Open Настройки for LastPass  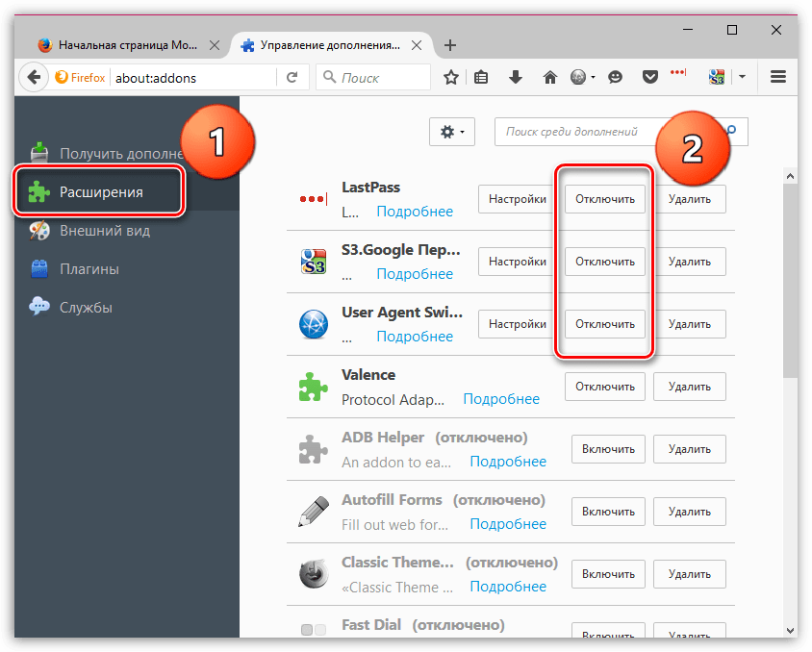tap(517, 199)
